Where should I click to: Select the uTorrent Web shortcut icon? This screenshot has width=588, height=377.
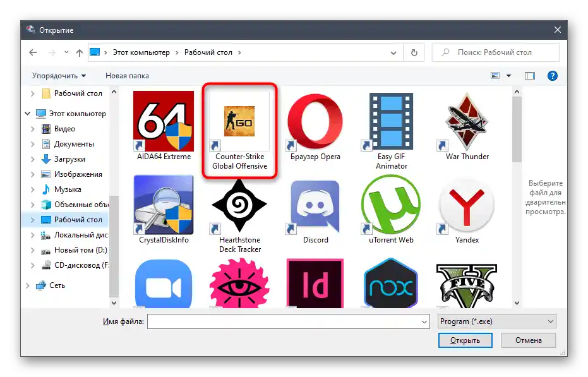click(391, 205)
